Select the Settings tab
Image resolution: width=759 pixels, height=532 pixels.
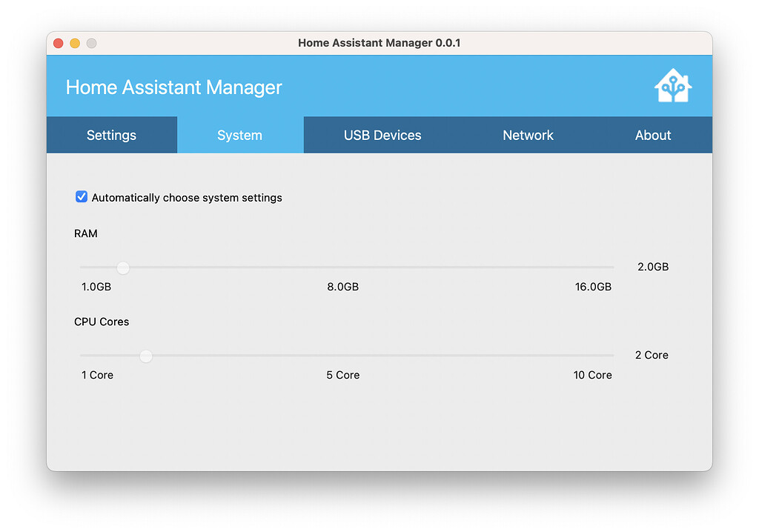click(x=111, y=135)
